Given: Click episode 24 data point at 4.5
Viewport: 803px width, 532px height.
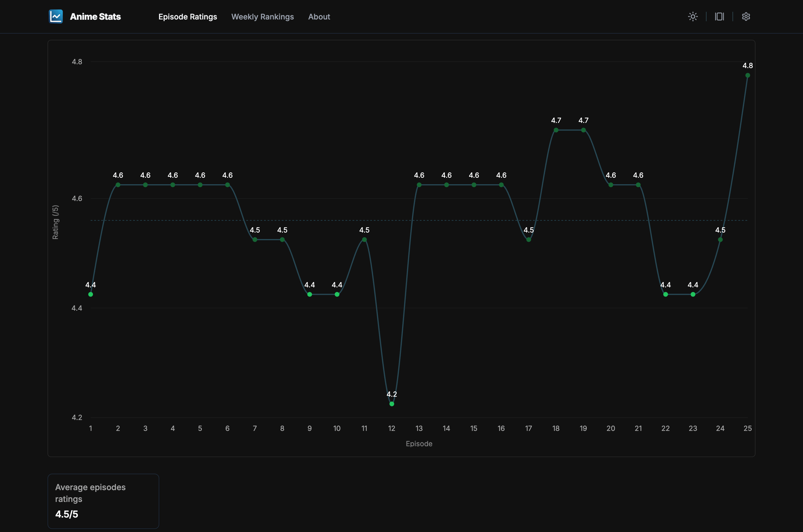Looking at the screenshot, I should coord(720,240).
